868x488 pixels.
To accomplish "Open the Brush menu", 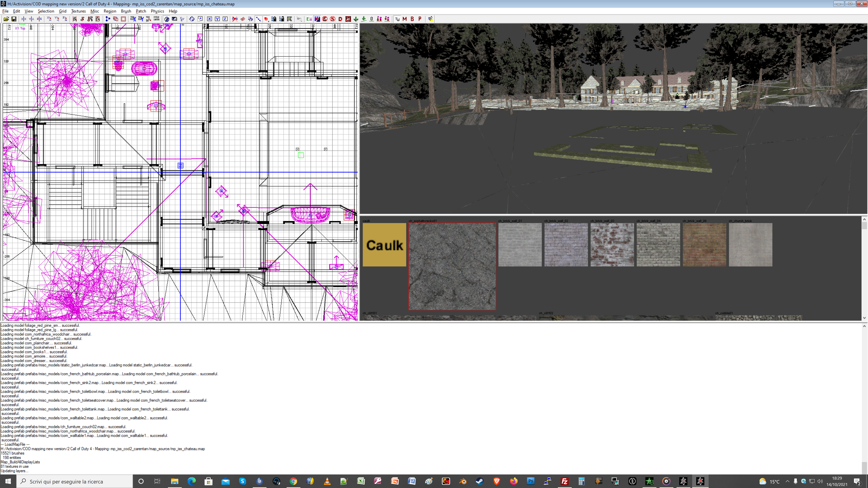I will coord(126,11).
